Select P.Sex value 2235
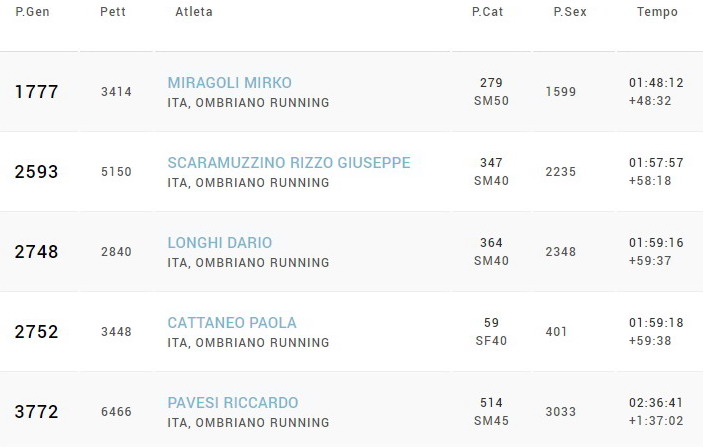The image size is (703, 447). 560,172
